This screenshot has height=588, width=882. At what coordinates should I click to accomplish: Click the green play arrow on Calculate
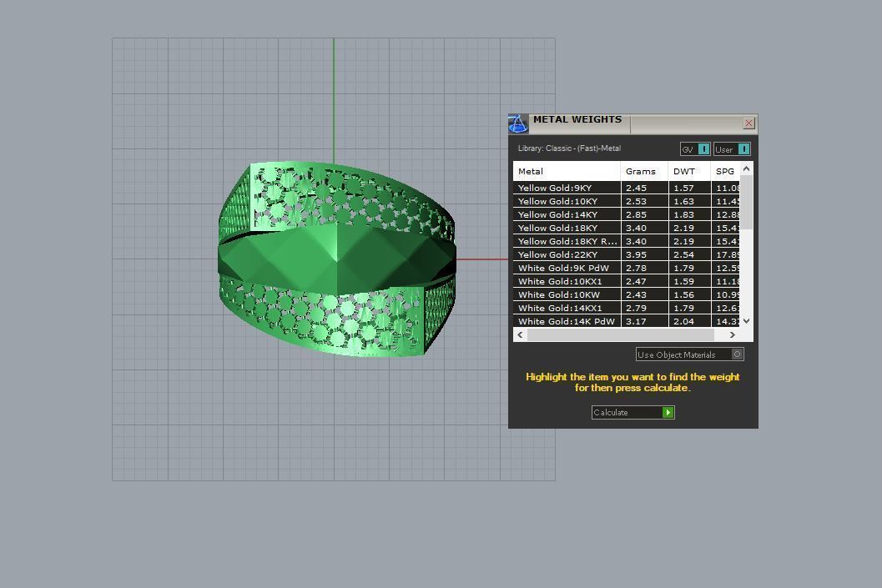668,412
